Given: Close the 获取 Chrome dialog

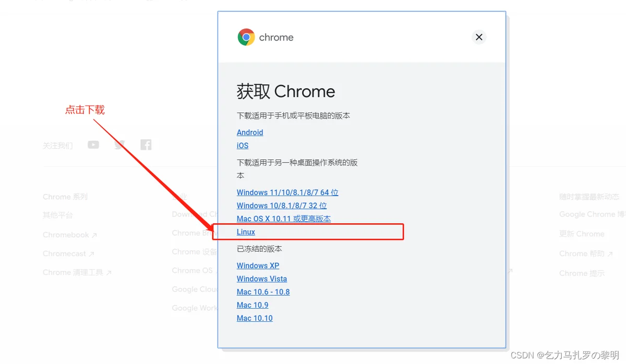Looking at the screenshot, I should (x=479, y=37).
